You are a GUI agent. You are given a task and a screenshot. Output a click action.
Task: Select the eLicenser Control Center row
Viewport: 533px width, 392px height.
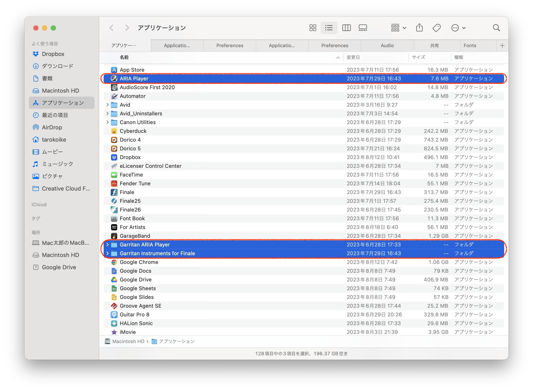[304, 166]
